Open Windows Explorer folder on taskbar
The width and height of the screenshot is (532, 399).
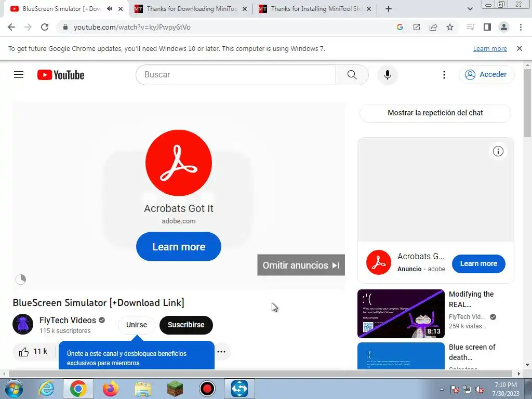tap(143, 389)
